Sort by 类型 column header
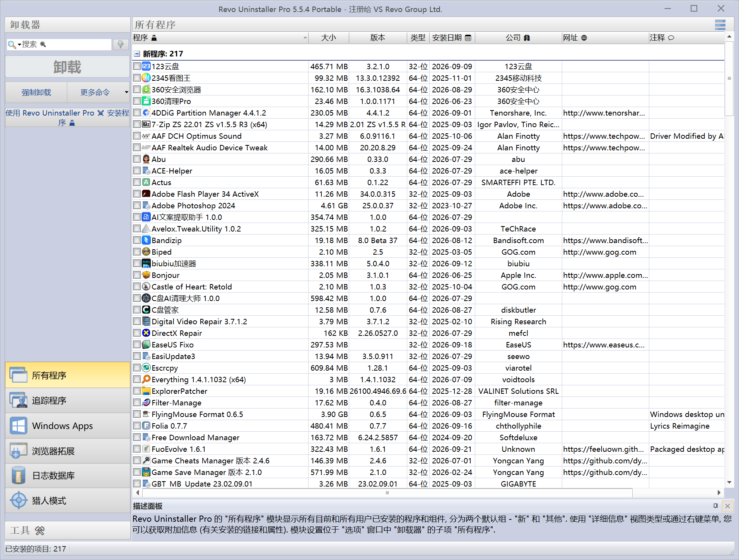 pyautogui.click(x=418, y=38)
